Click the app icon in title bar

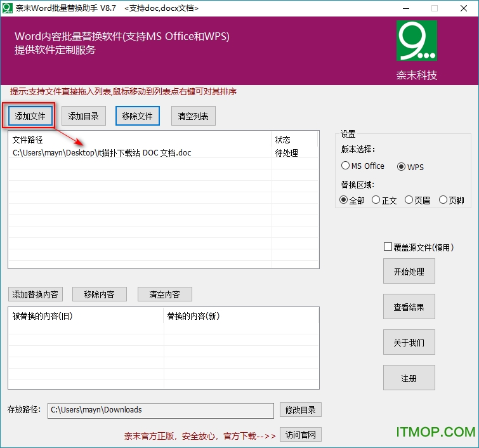8,8
